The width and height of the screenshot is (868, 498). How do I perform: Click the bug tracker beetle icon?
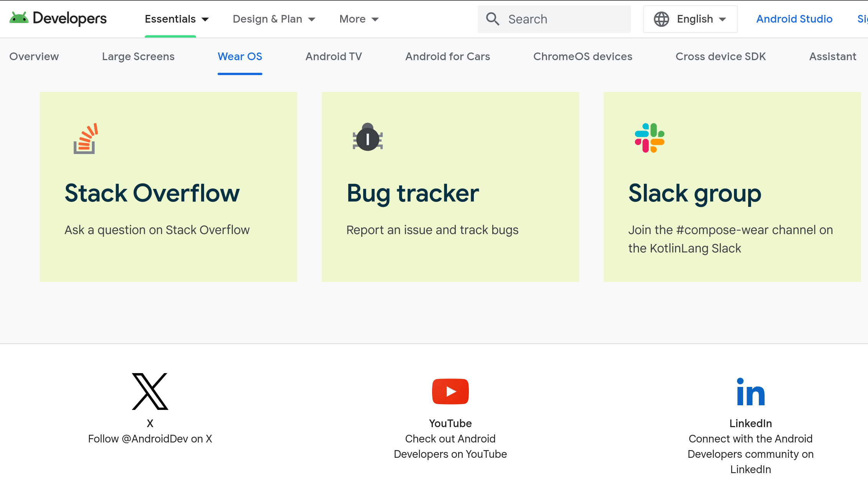click(368, 137)
